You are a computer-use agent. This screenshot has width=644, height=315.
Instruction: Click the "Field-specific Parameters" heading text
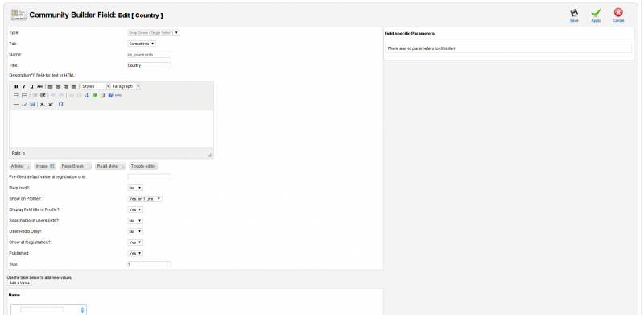coord(410,34)
